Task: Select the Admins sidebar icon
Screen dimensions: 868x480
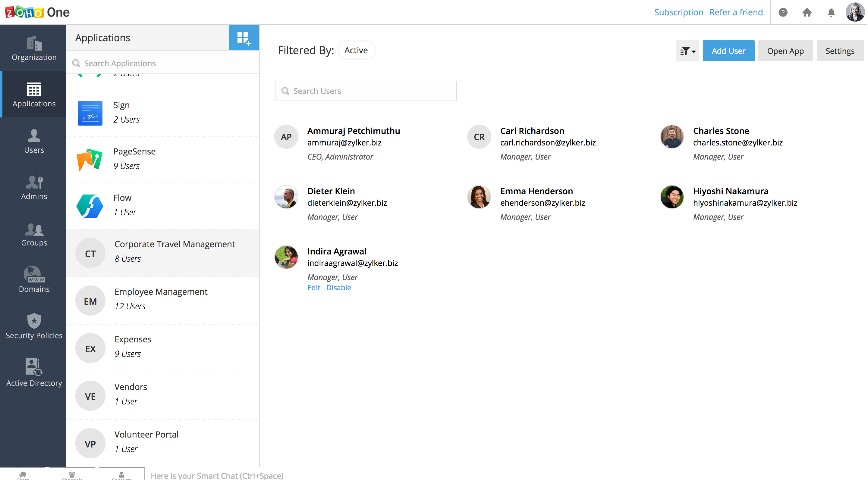Action: (34, 187)
